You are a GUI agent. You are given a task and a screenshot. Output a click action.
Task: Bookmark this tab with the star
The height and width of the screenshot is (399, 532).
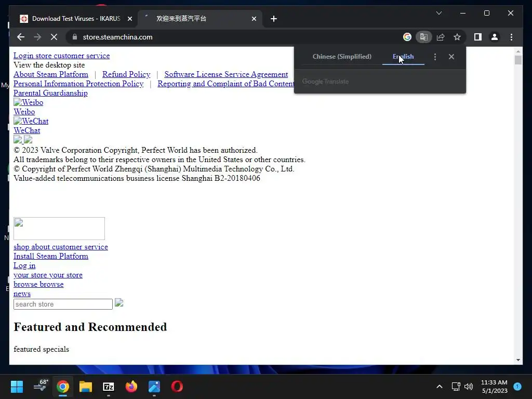tap(457, 37)
